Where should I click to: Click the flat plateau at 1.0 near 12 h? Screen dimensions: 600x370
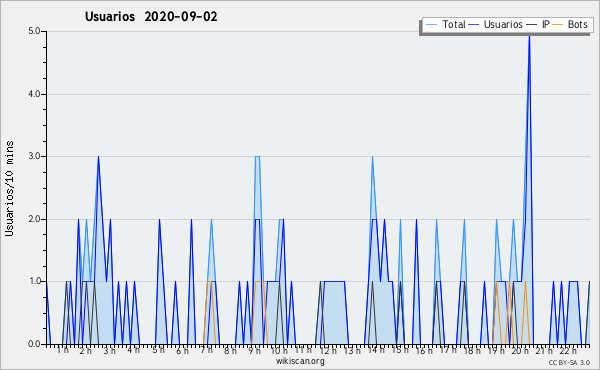(334, 282)
